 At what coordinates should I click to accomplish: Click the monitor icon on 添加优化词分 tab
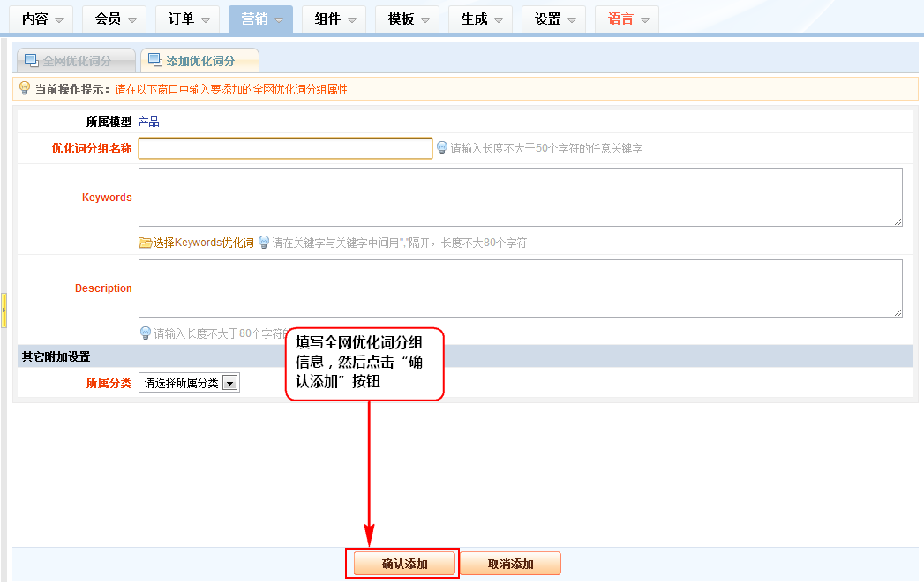pyautogui.click(x=154, y=61)
